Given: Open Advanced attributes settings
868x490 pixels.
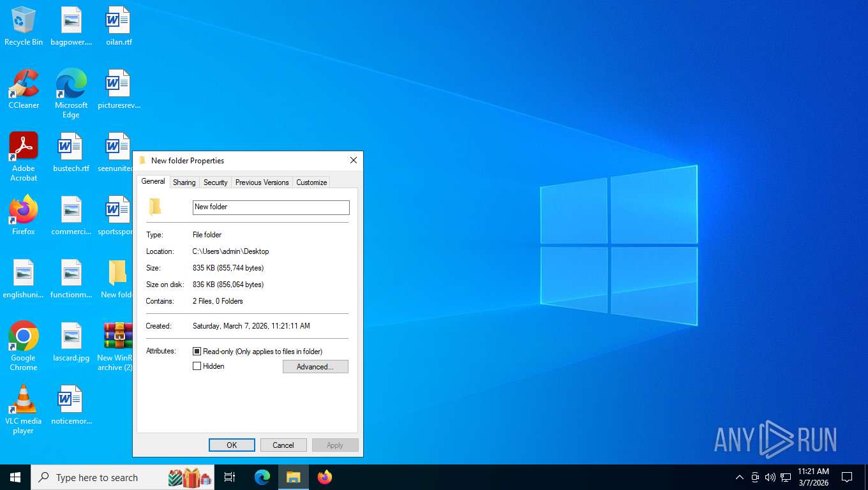Looking at the screenshot, I should point(315,367).
